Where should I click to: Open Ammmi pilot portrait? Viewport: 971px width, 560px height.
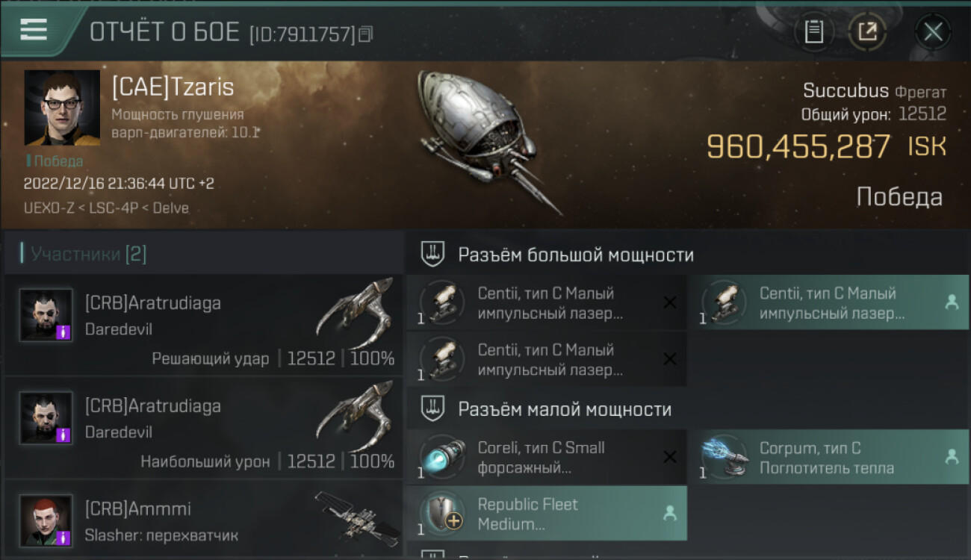pos(46,520)
